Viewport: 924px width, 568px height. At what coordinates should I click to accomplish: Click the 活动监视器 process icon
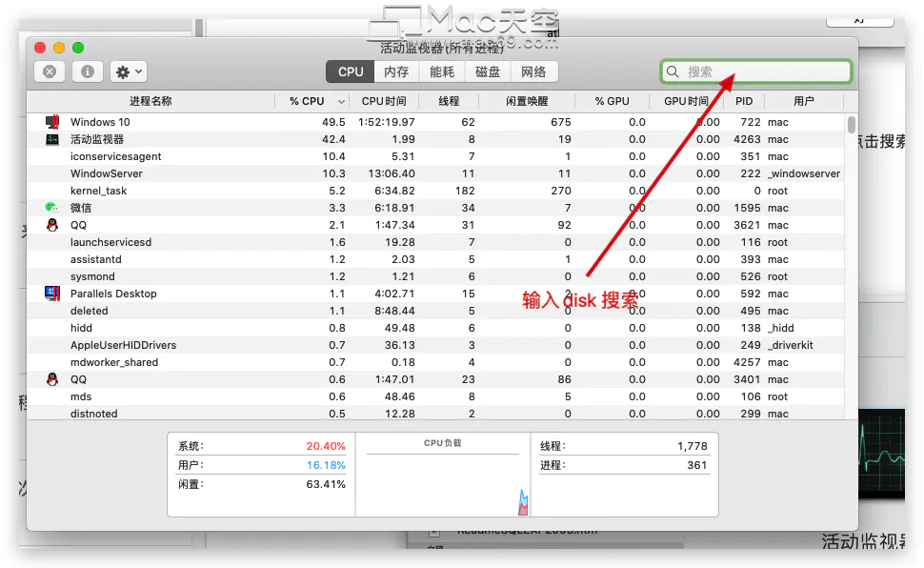coord(52,139)
